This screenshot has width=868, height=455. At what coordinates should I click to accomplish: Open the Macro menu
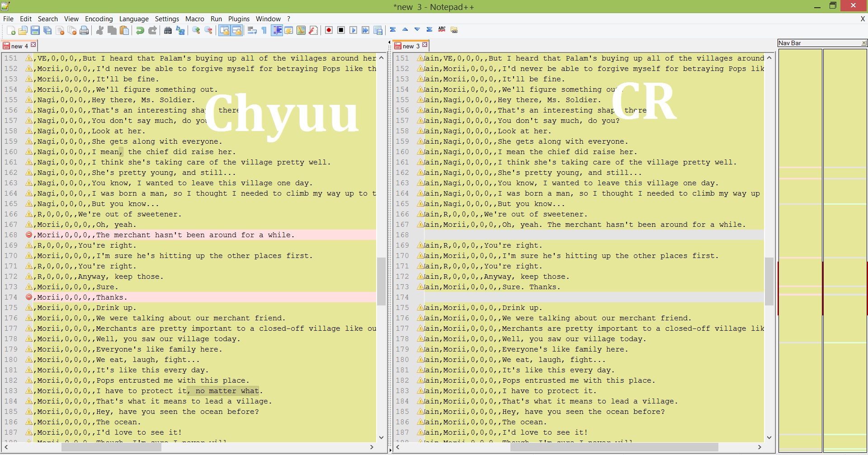195,19
